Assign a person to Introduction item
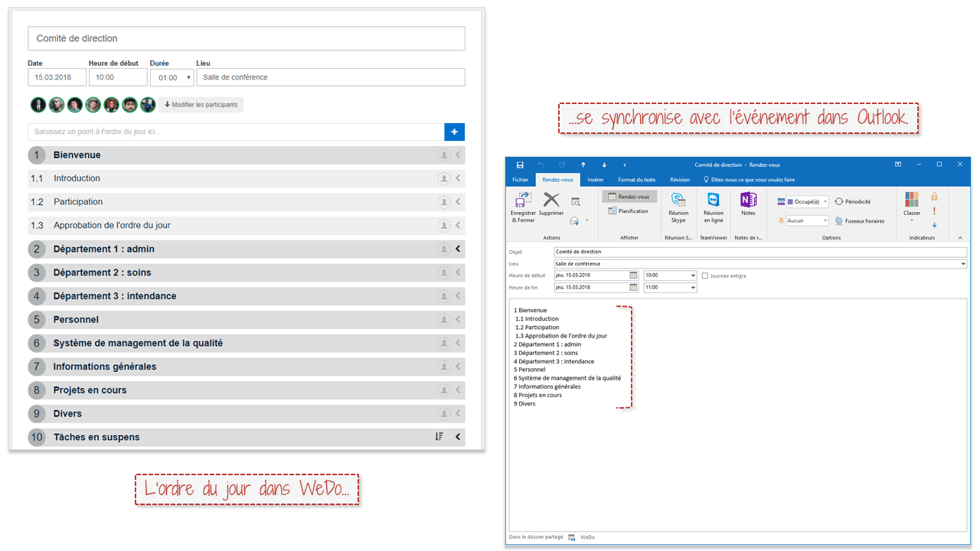Screen dimensions: 980x551 tap(443, 178)
